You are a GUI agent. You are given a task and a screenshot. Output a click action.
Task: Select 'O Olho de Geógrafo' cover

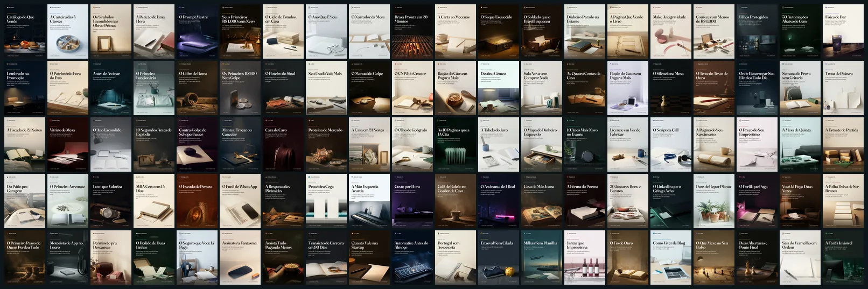pyautogui.click(x=412, y=145)
